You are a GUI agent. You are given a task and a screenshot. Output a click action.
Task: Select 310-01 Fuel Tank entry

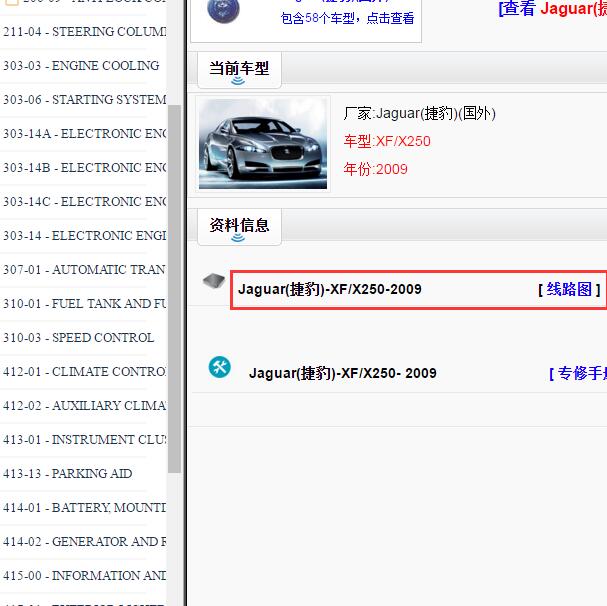pyautogui.click(x=85, y=304)
